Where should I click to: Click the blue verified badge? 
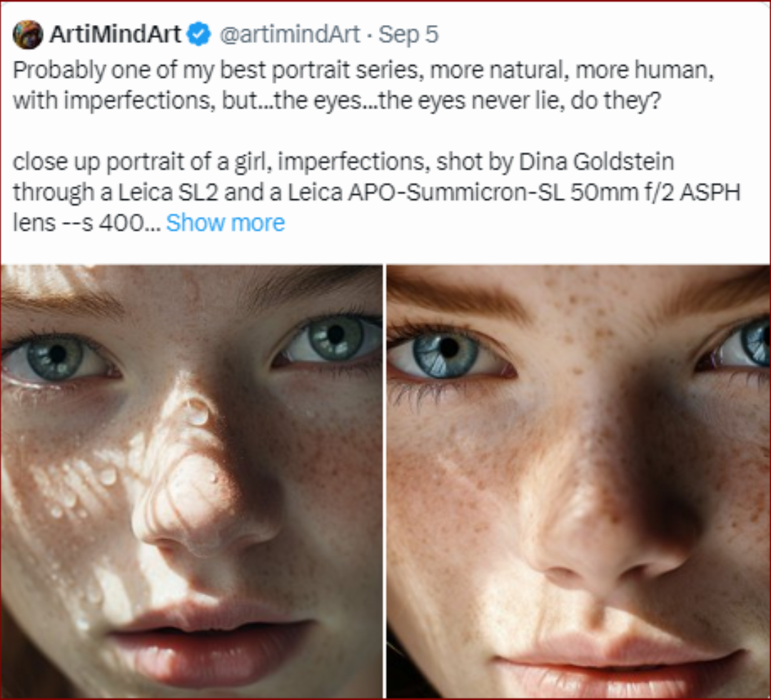click(199, 34)
